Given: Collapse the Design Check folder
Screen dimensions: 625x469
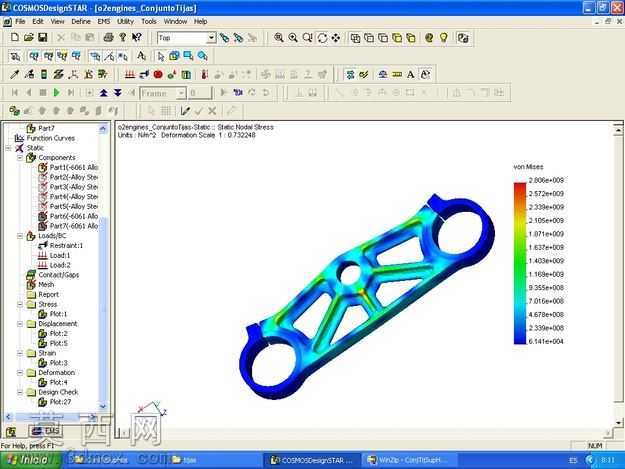Looking at the screenshot, I should tap(20, 392).
